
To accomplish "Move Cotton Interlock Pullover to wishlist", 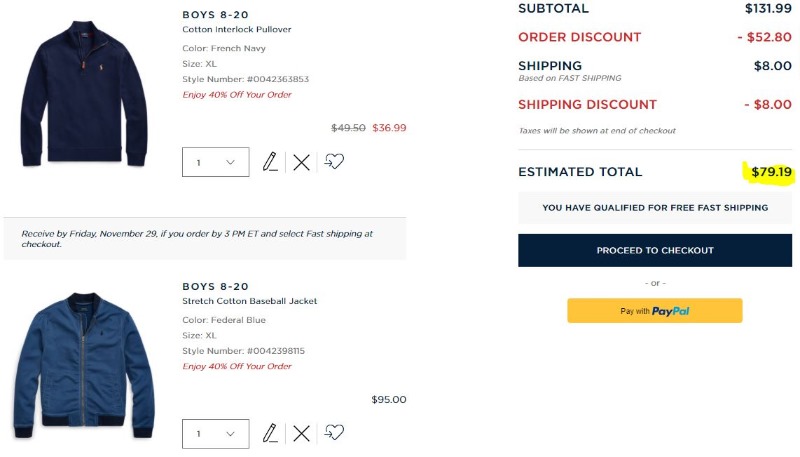I will 334,162.
